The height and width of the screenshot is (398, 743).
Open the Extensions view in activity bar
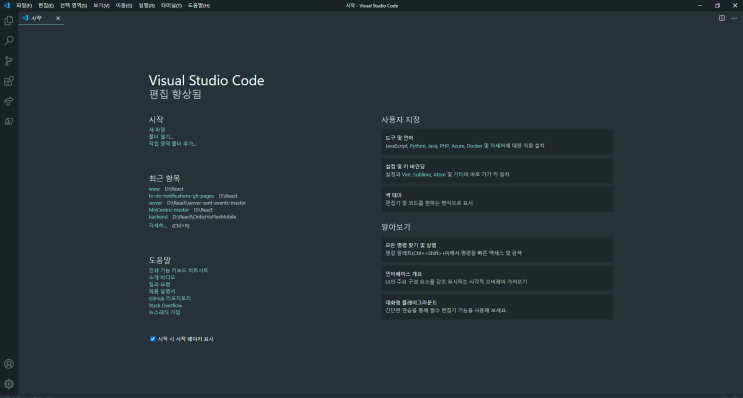(9, 81)
